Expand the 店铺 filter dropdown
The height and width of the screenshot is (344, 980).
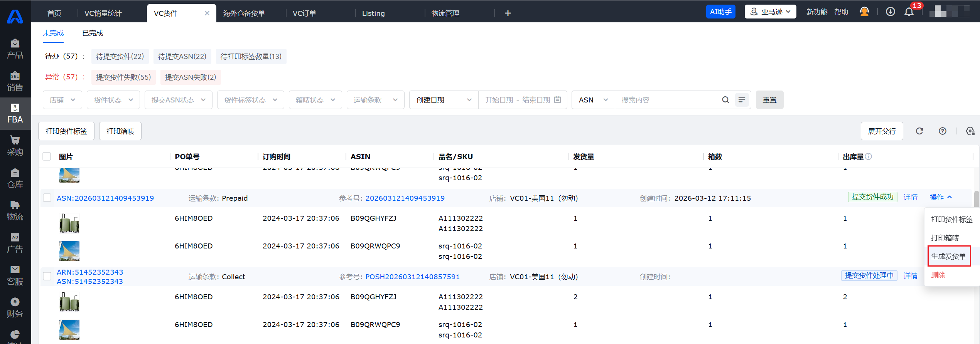pos(62,100)
